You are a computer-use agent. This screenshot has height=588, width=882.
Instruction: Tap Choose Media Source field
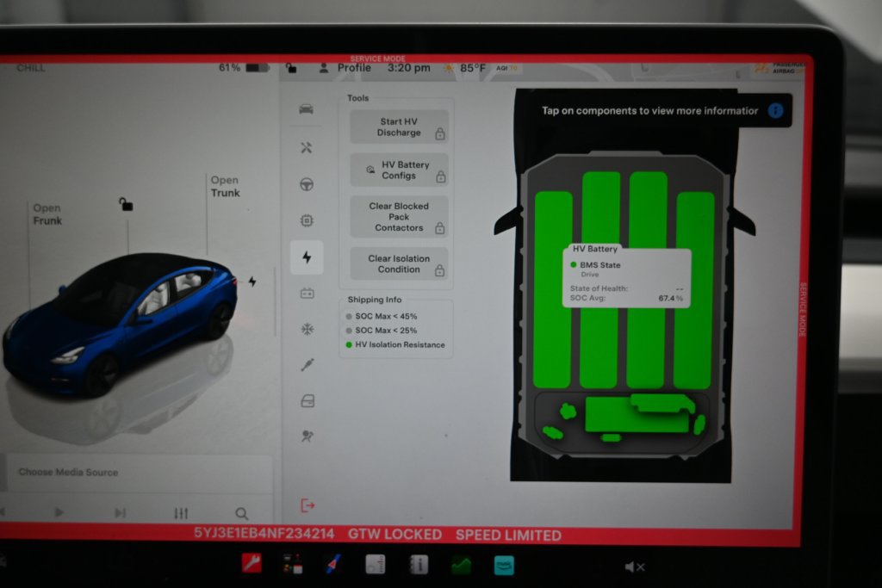[x=139, y=472]
